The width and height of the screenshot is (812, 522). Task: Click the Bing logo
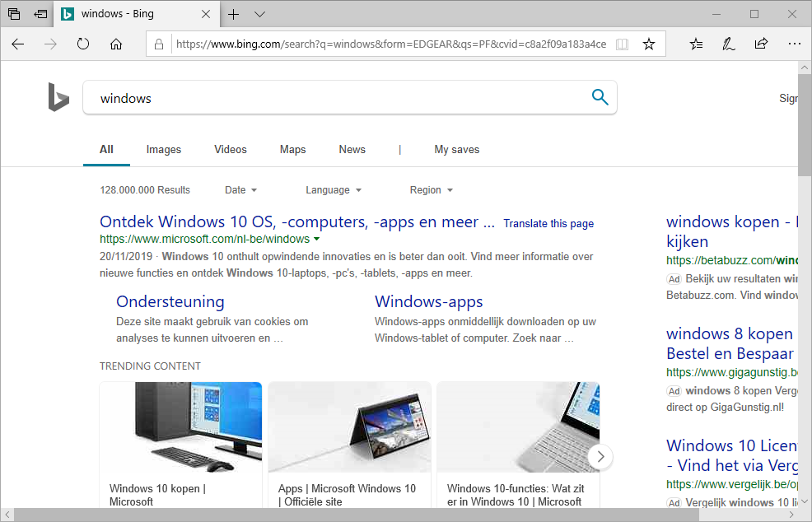tap(58, 97)
